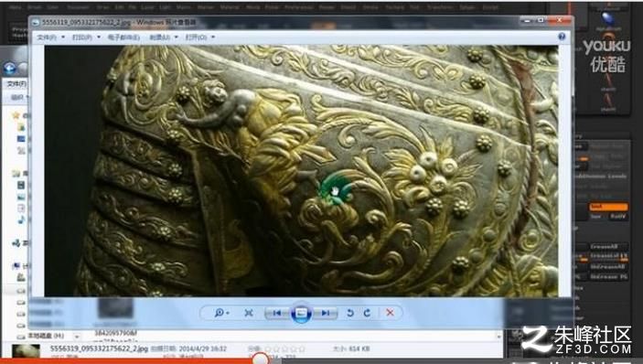
Task: Rotate the image counterclockwise
Action: tap(349, 313)
